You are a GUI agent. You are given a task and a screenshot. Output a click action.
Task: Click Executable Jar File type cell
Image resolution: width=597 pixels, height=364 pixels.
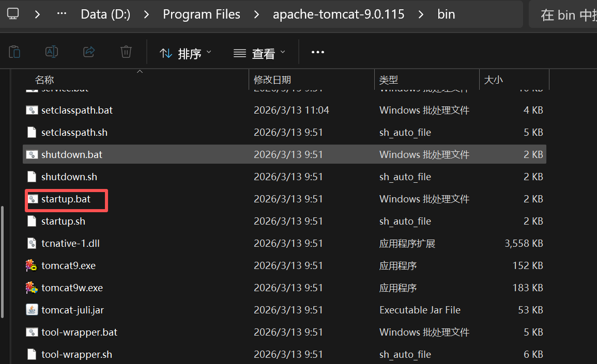click(420, 310)
